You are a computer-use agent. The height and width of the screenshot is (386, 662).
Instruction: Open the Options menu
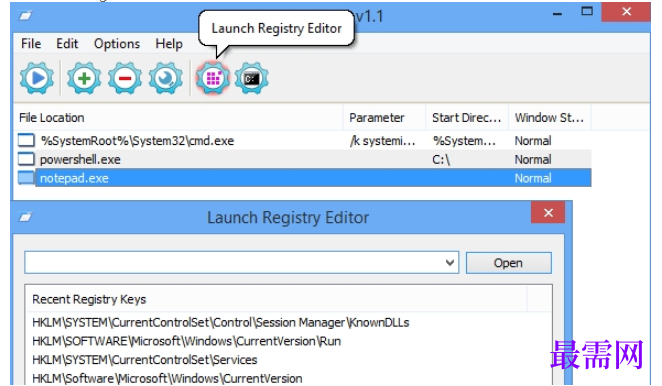pyautogui.click(x=117, y=43)
